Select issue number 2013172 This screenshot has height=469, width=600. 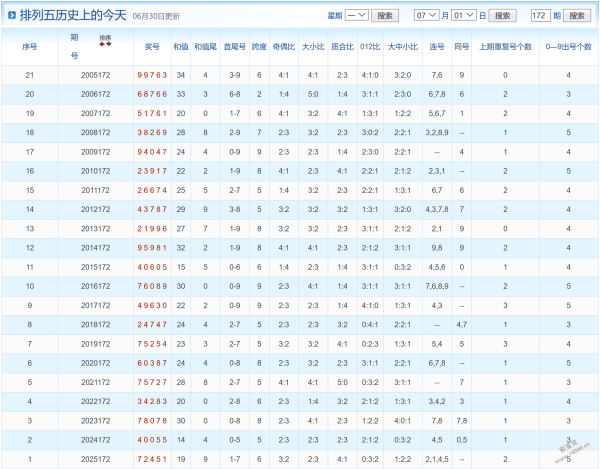point(95,229)
